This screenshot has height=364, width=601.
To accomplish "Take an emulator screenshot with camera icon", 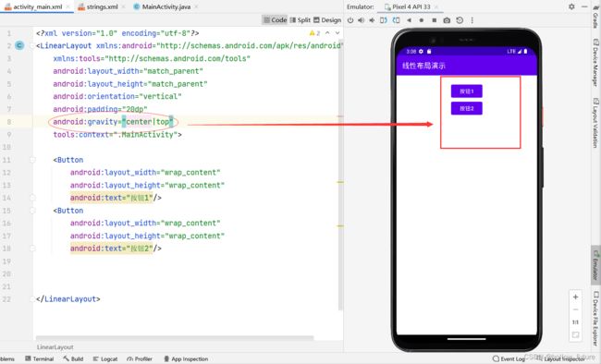I will click(x=447, y=20).
